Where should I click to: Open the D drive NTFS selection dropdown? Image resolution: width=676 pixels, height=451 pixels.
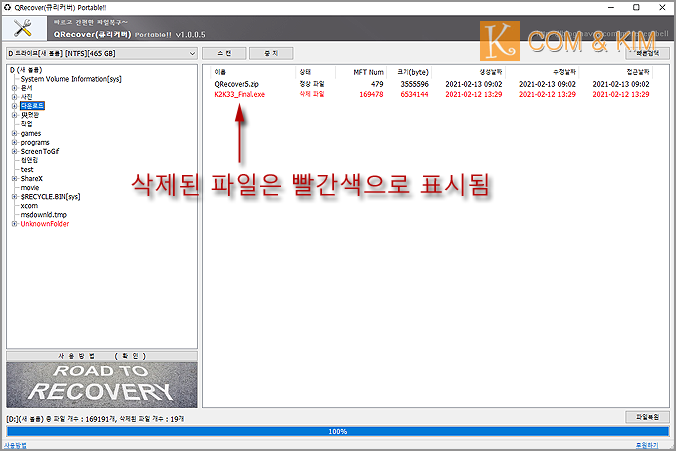(102, 53)
